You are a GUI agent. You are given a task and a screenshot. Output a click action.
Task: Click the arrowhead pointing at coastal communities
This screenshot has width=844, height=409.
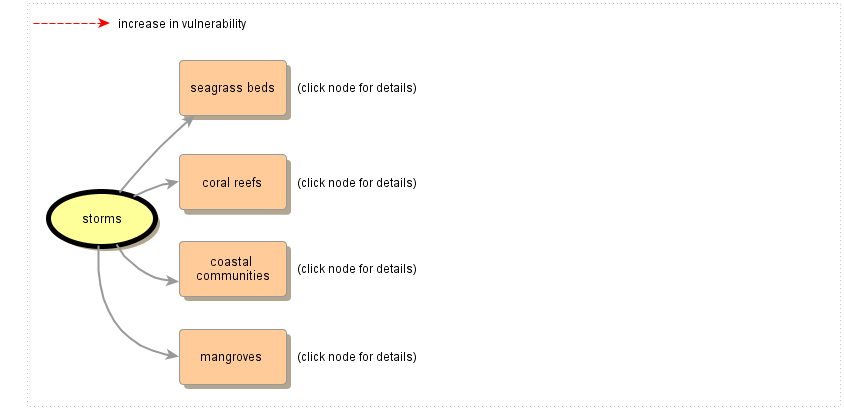174,280
